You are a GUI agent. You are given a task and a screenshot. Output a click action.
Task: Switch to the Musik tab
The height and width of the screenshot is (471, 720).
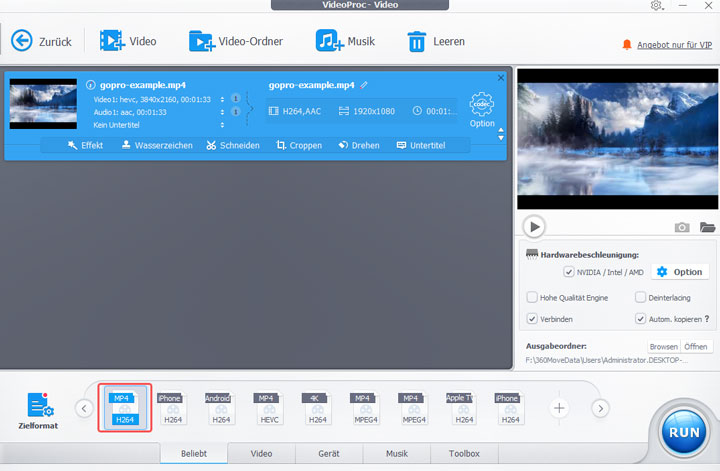[x=397, y=454]
